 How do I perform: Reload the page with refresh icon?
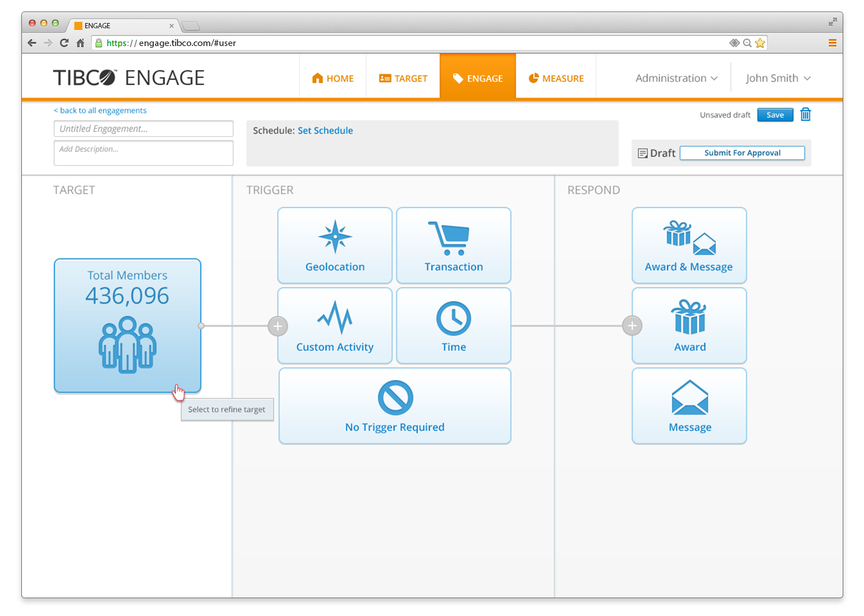click(64, 43)
